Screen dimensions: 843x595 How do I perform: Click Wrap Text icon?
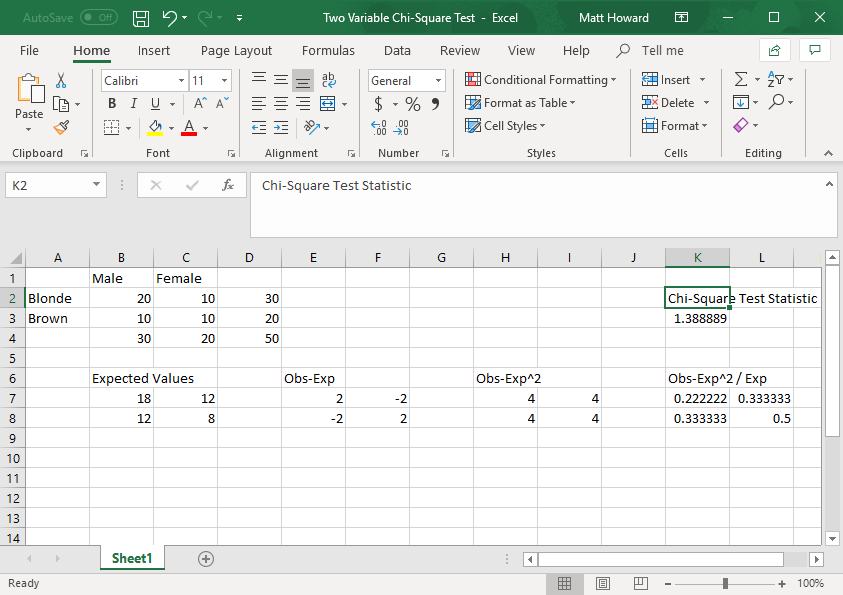click(x=328, y=80)
